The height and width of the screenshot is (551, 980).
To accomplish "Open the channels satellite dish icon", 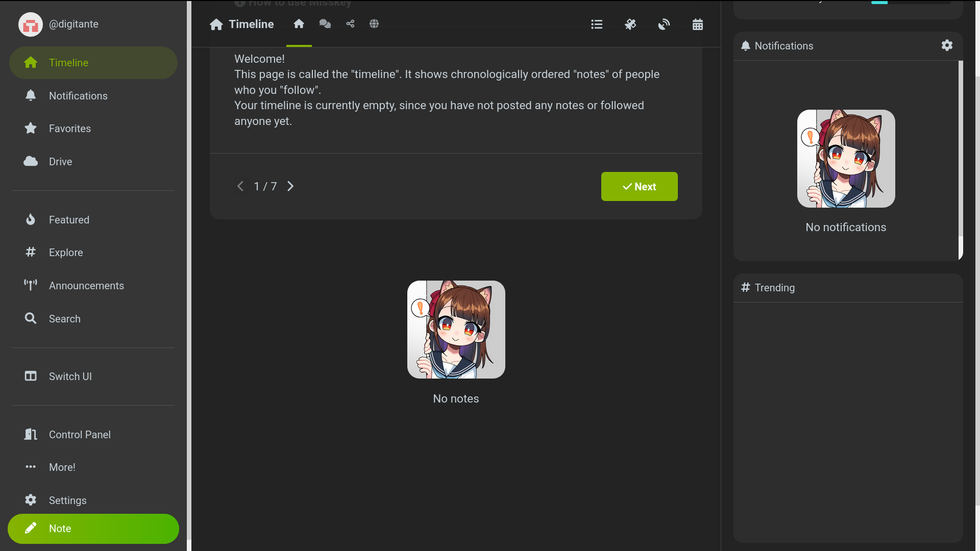I will tap(664, 24).
